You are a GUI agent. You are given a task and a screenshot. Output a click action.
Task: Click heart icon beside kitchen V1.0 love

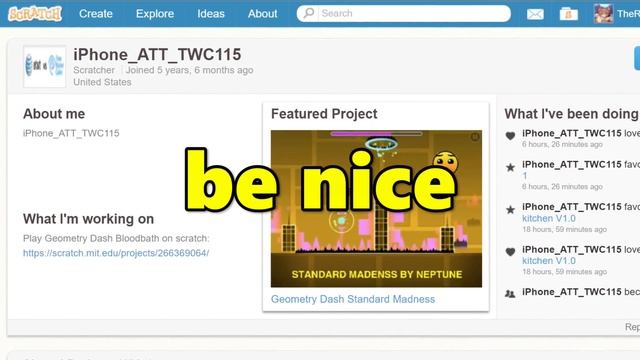click(510, 252)
